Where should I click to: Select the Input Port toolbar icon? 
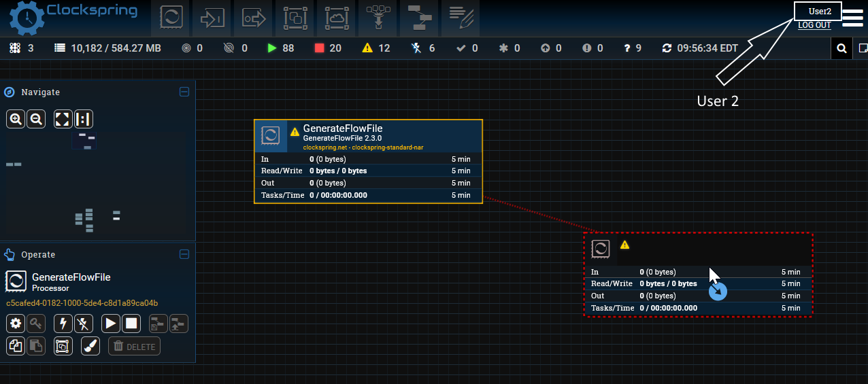point(212,18)
